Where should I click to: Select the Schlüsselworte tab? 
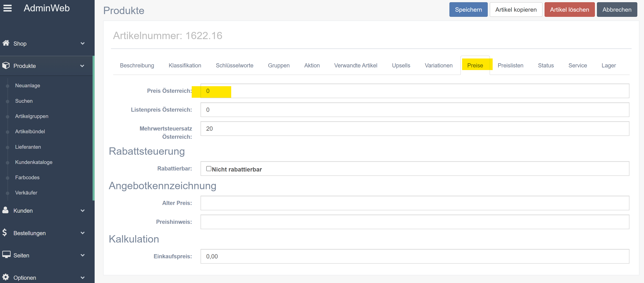234,66
